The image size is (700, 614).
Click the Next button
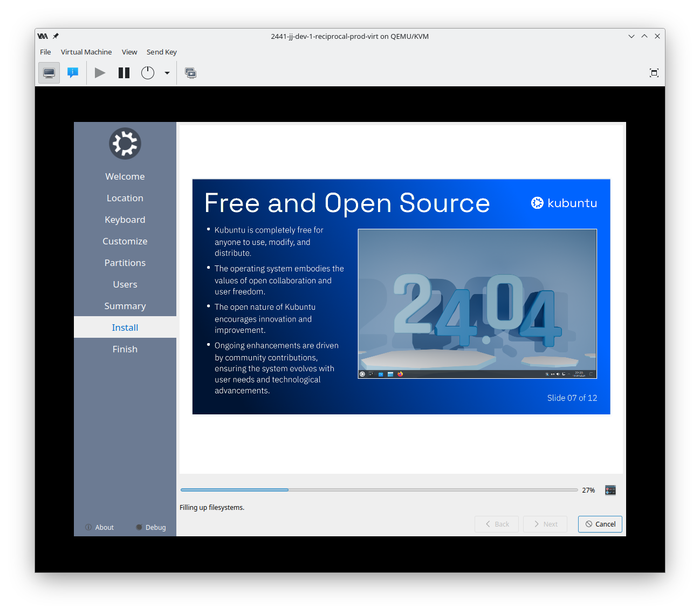[545, 524]
